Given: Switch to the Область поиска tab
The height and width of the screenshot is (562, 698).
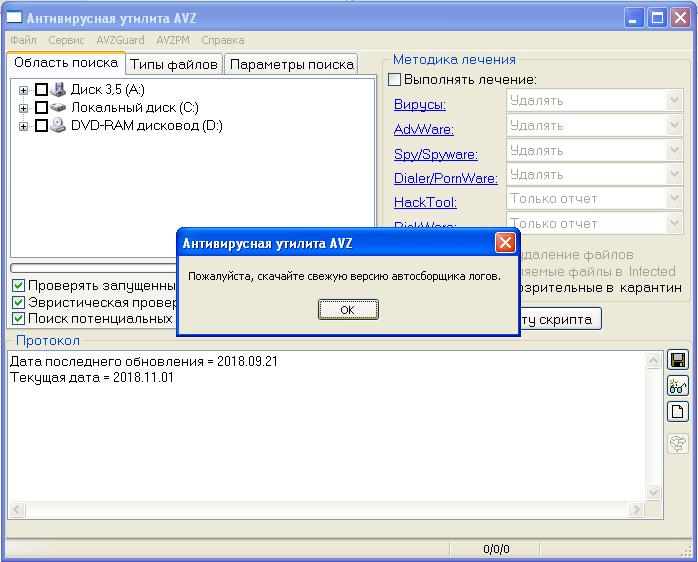Looking at the screenshot, I should pos(66,63).
